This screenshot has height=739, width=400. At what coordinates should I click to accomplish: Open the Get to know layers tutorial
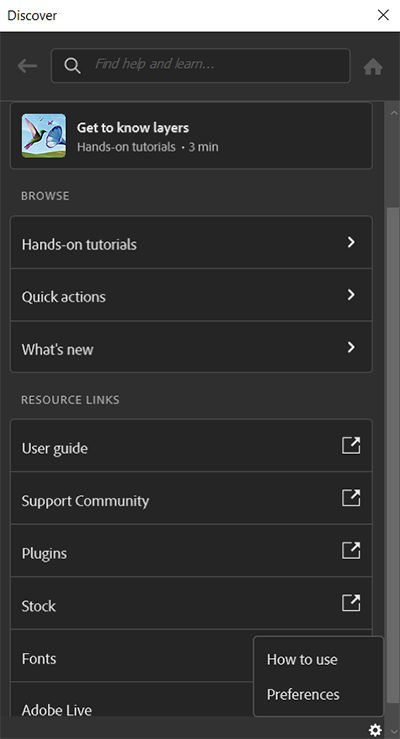point(191,136)
